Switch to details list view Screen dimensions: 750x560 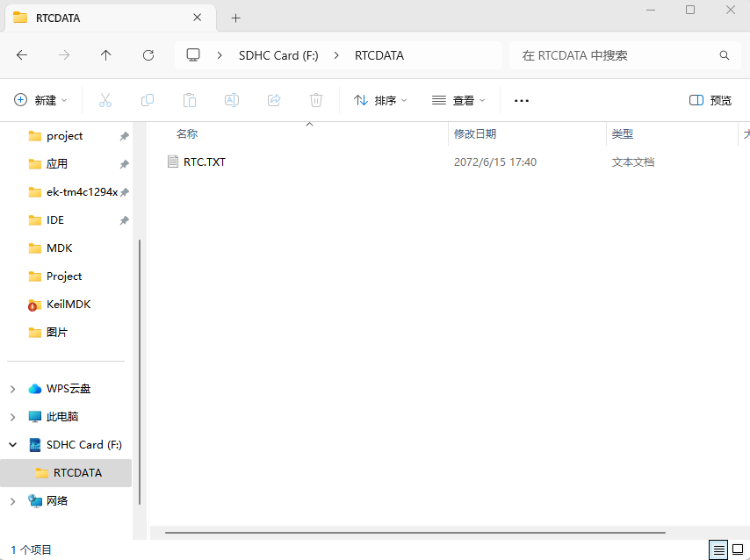(x=719, y=550)
